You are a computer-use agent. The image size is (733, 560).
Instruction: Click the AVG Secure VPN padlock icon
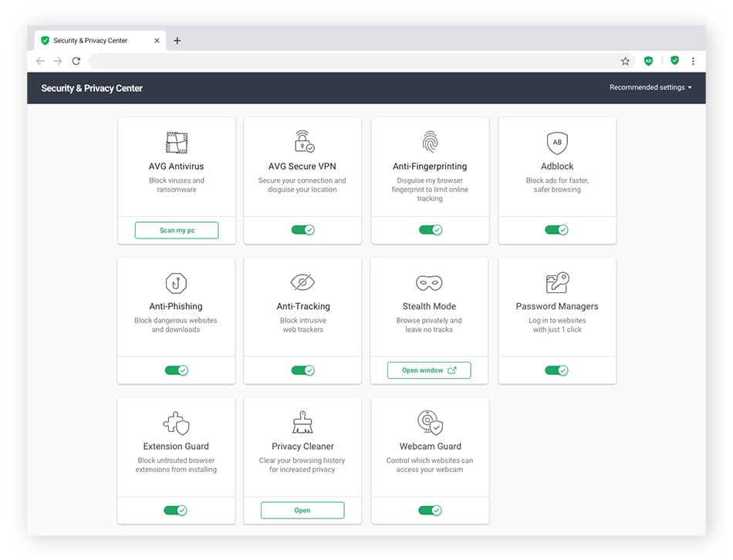click(x=304, y=142)
